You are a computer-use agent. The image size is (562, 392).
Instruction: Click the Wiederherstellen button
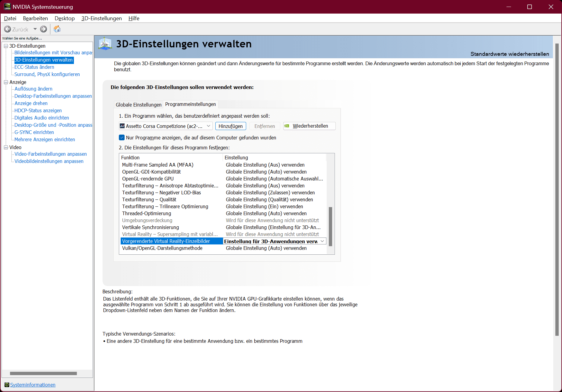click(309, 126)
